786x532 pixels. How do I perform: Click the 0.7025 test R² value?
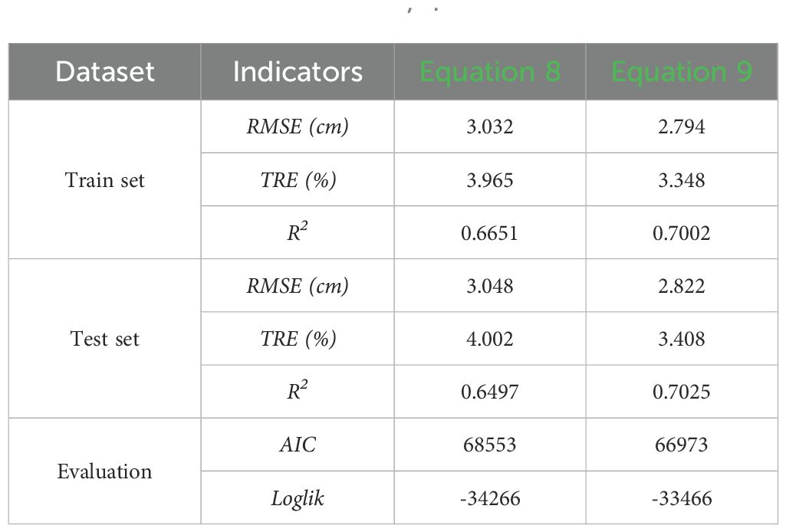click(x=681, y=392)
